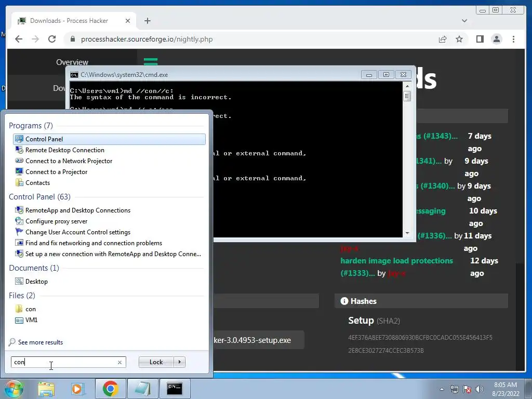
Task: Click the cmd window scrollbar thumb
Action: [407, 96]
